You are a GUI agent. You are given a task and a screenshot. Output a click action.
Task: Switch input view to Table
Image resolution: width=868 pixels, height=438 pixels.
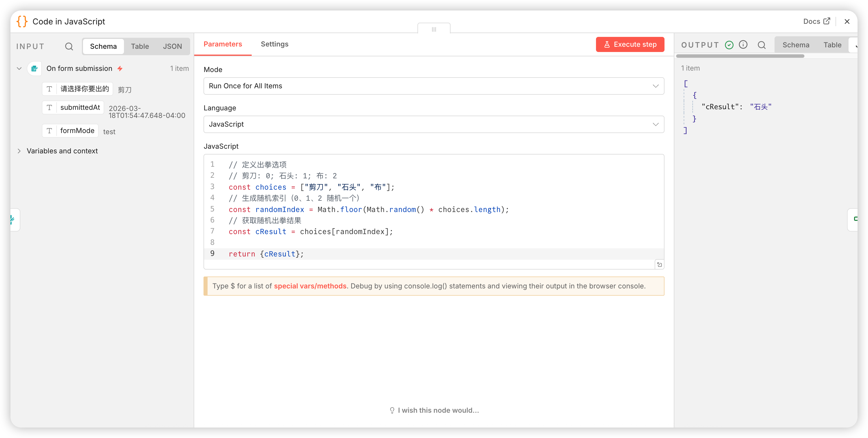tap(140, 46)
